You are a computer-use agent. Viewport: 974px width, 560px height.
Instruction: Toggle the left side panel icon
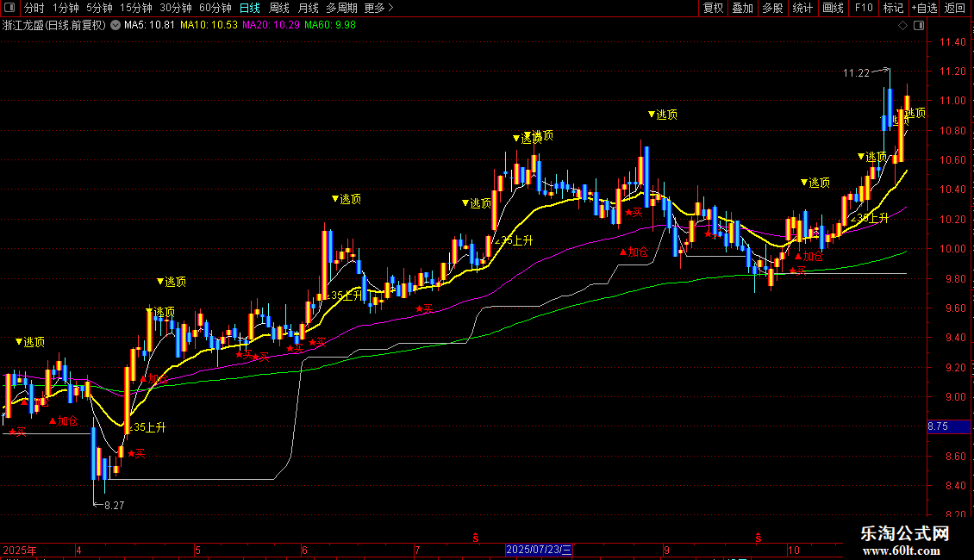(x=9, y=8)
